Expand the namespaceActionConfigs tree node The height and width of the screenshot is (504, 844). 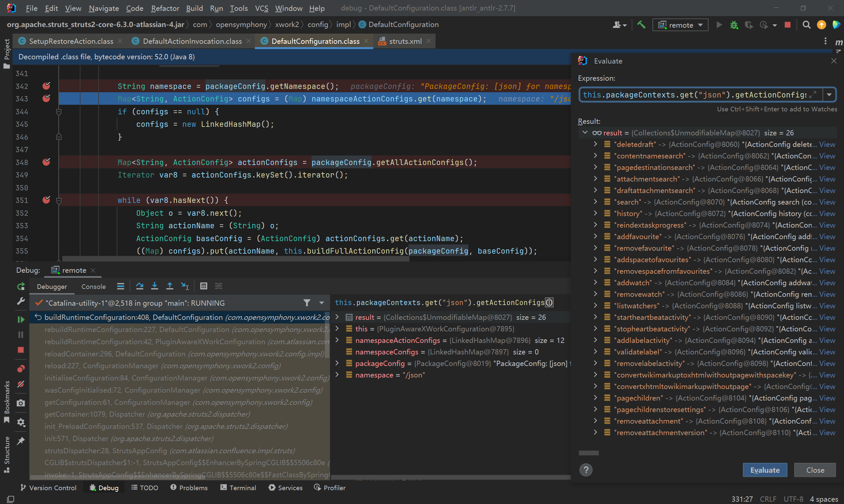[337, 340]
